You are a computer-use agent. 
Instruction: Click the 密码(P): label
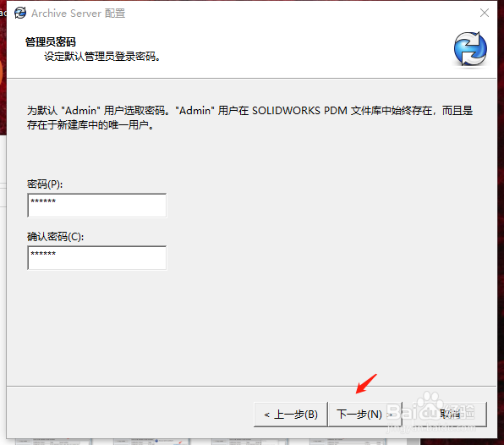pyautogui.click(x=45, y=184)
